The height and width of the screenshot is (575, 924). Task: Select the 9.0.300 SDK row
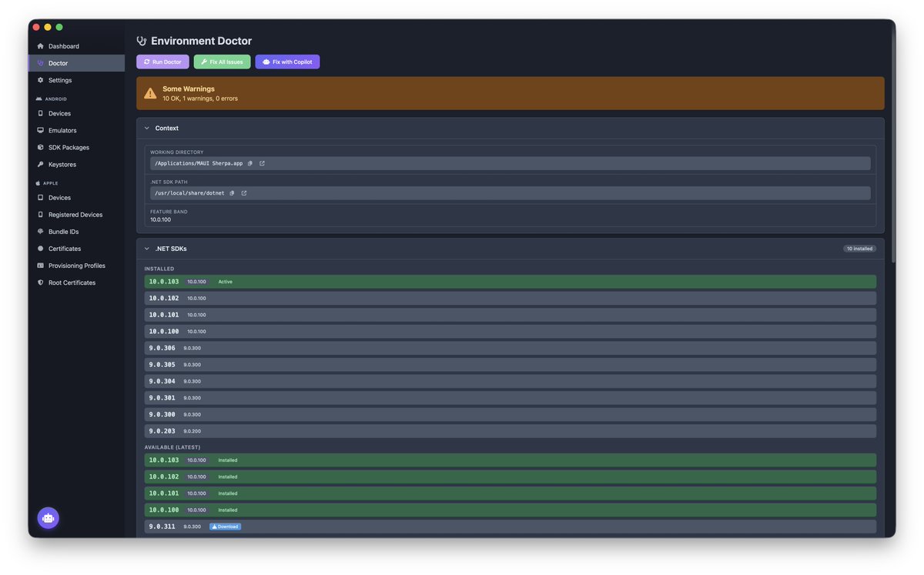pyautogui.click(x=510, y=414)
